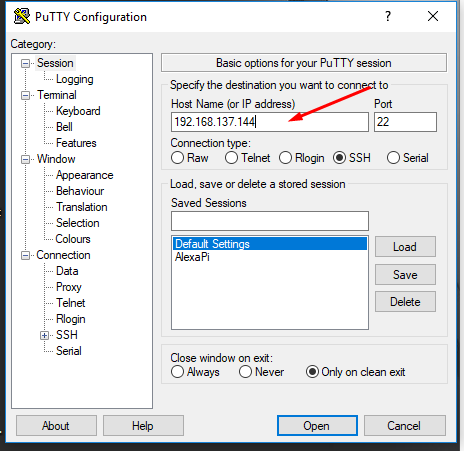The height and width of the screenshot is (451, 464).
Task: Click the question mark help icon
Action: coord(388,16)
